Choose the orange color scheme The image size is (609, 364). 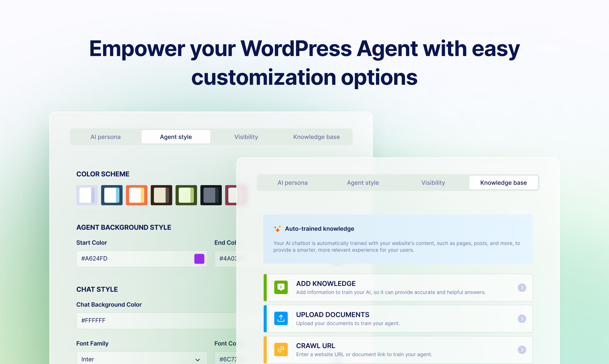[136, 195]
